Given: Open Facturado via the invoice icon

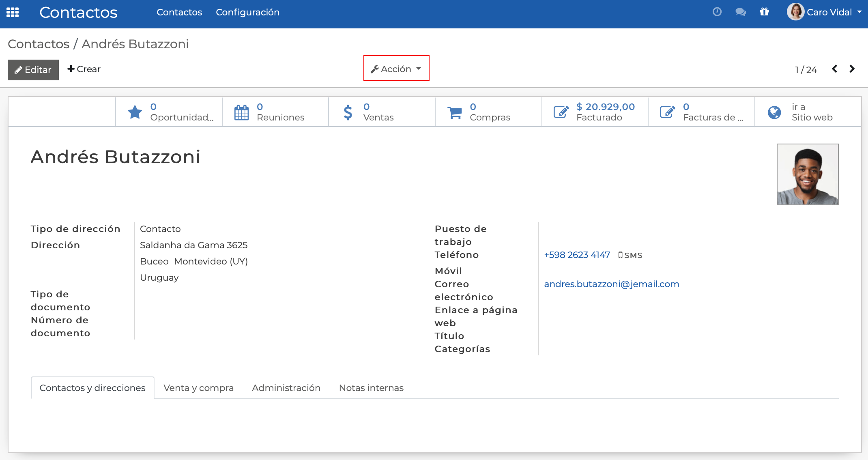Looking at the screenshot, I should (x=561, y=112).
